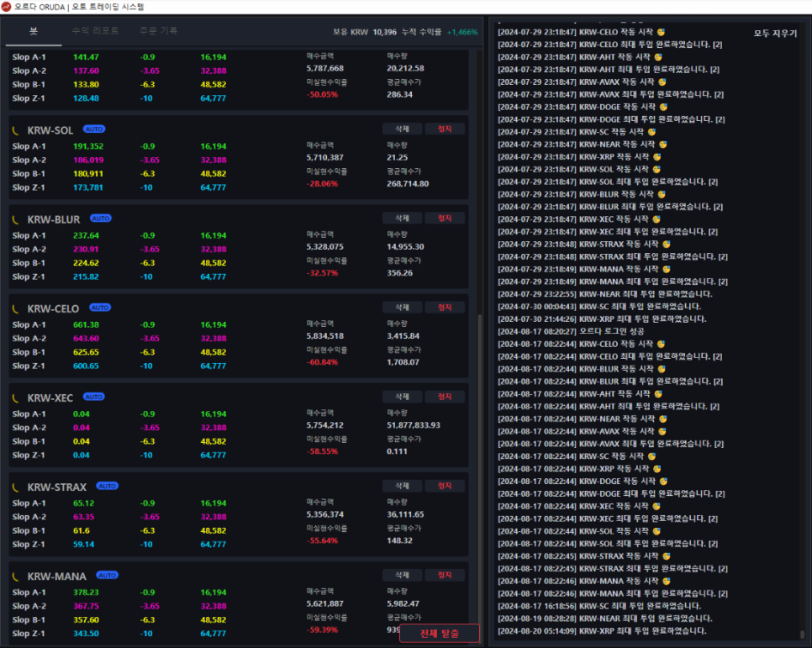Toggle the AUTO badge on KRW-CELO
This screenshot has height=648, width=812.
100,307
